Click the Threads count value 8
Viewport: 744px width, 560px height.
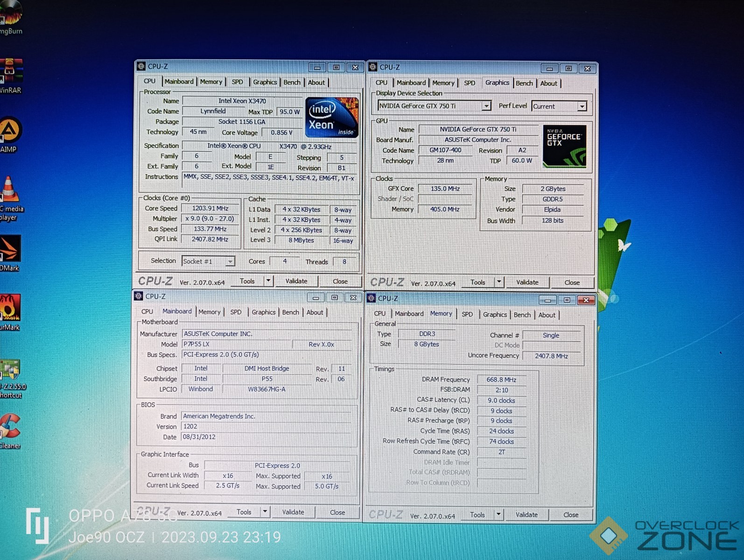344,262
